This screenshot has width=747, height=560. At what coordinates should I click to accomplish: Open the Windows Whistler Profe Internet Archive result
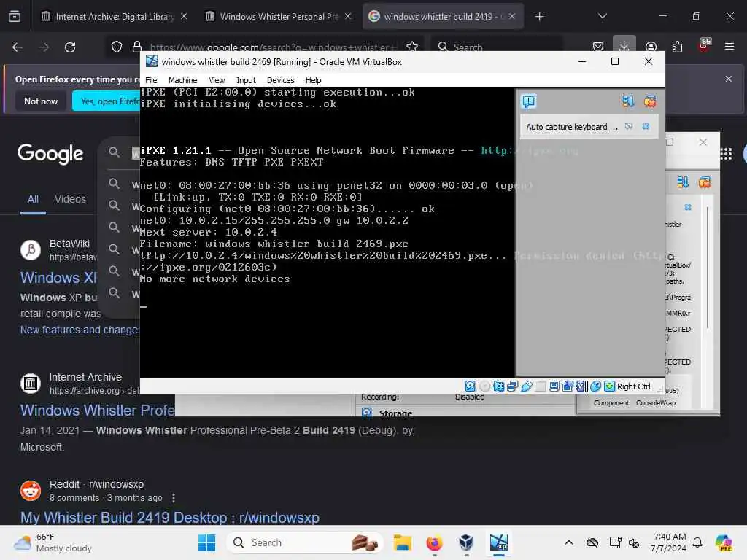97,411
